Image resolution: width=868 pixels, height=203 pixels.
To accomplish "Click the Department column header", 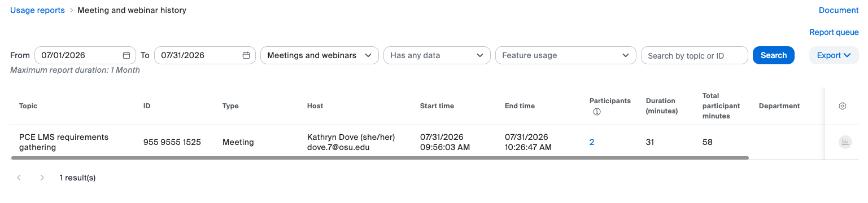I will [x=779, y=106].
